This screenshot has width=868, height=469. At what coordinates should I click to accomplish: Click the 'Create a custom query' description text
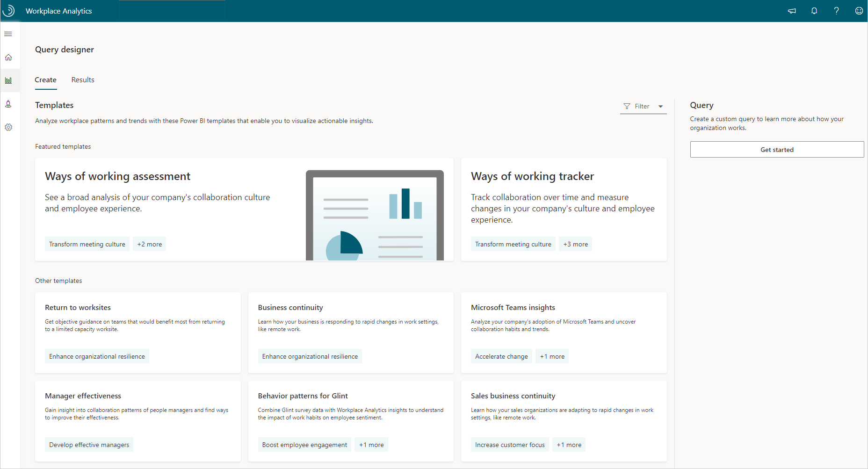pos(767,123)
